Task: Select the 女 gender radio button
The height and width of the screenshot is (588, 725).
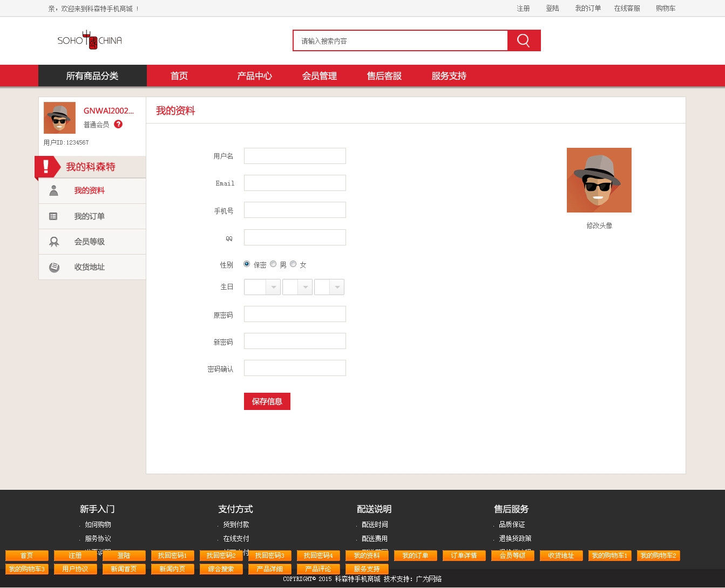Action: pyautogui.click(x=293, y=264)
